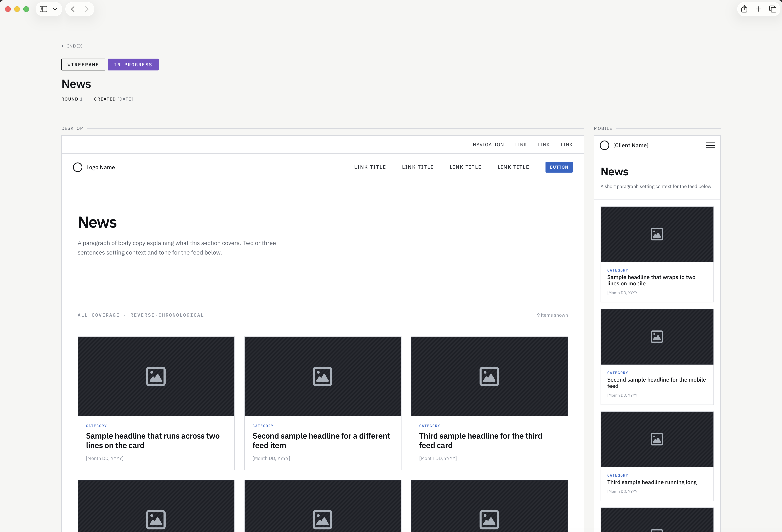Open the first LINK TITLE nav item
Viewport: 782px width, 532px height.
point(370,167)
